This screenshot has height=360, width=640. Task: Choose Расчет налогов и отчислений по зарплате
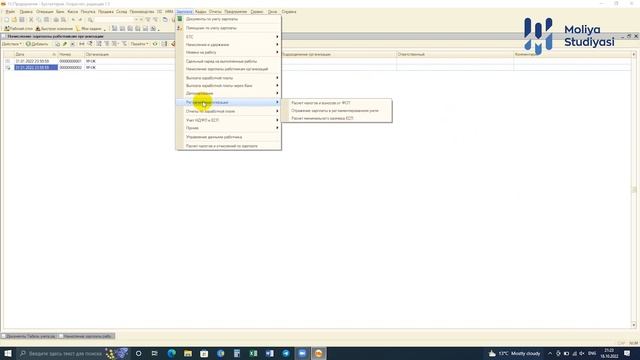coord(229,146)
